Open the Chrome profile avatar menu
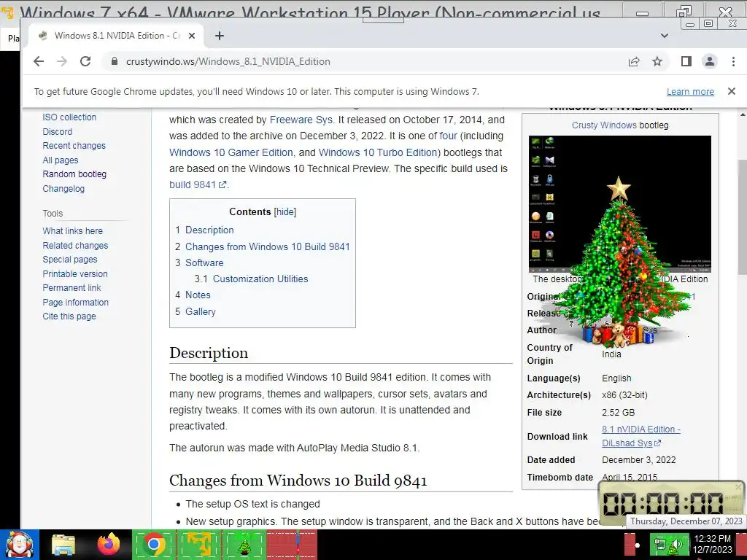The width and height of the screenshot is (747, 560). click(709, 61)
